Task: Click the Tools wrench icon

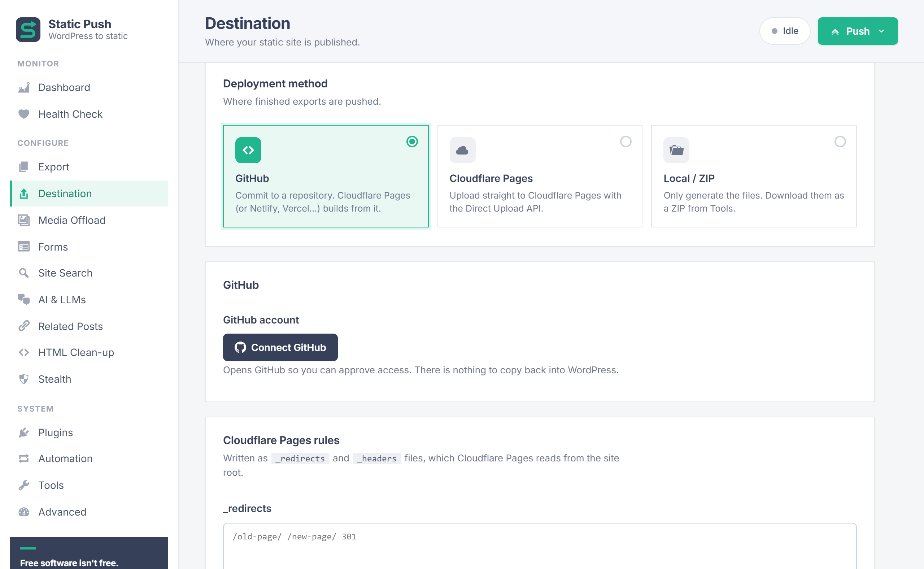Action: pyautogui.click(x=24, y=485)
